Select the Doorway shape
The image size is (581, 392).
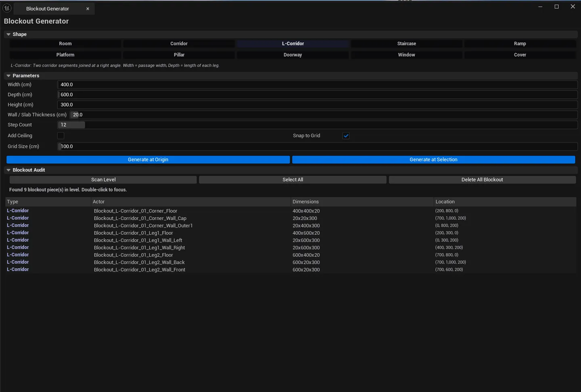tap(293, 55)
